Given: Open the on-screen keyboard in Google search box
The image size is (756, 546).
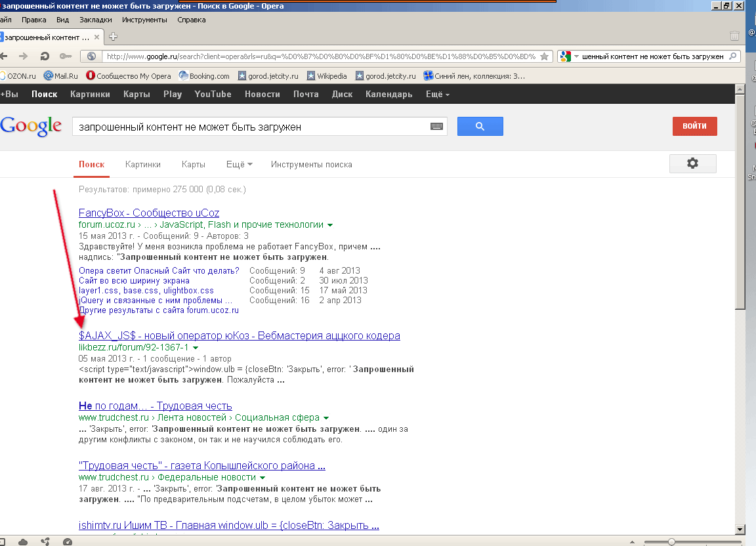Looking at the screenshot, I should click(436, 127).
